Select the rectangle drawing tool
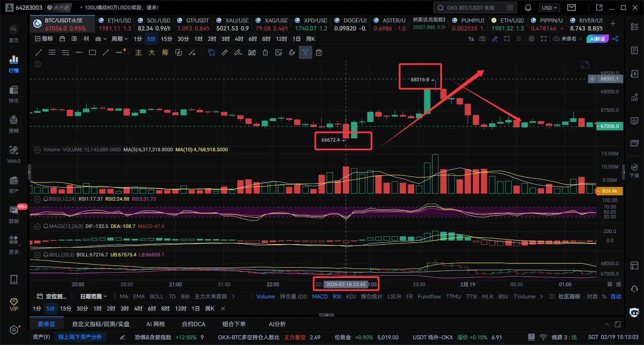This screenshot has height=345, width=644. [x=92, y=53]
